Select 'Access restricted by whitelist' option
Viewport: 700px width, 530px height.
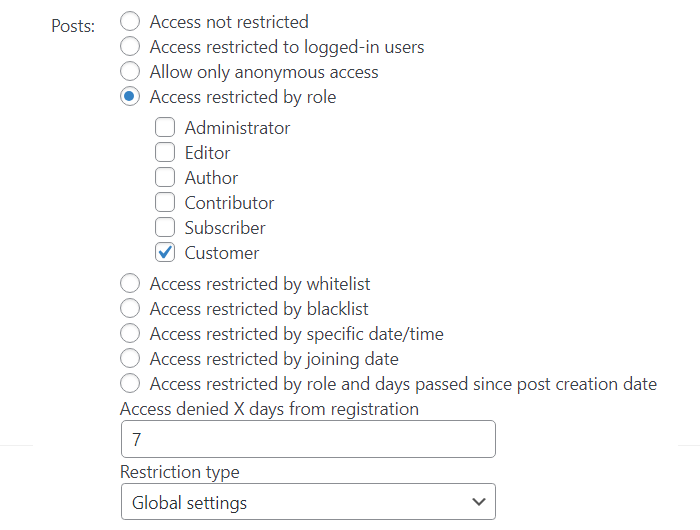point(130,284)
